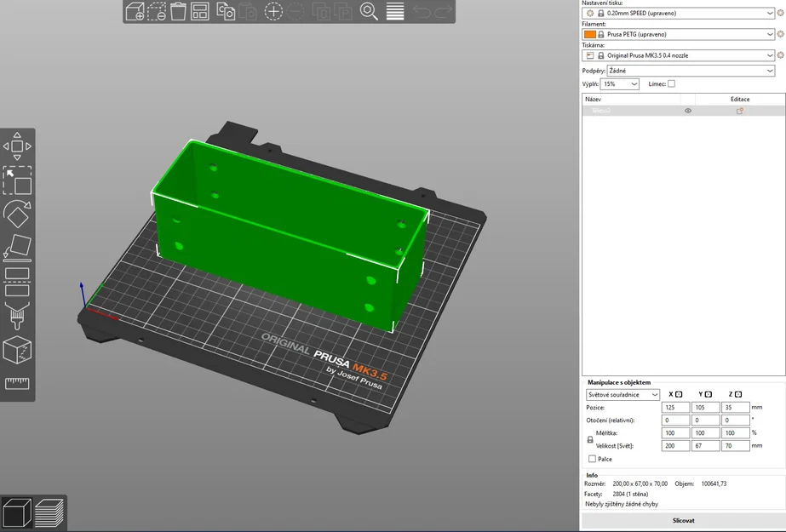Viewport: 786px width, 532px height.
Task: Select the Rotate tool
Action: click(x=17, y=214)
